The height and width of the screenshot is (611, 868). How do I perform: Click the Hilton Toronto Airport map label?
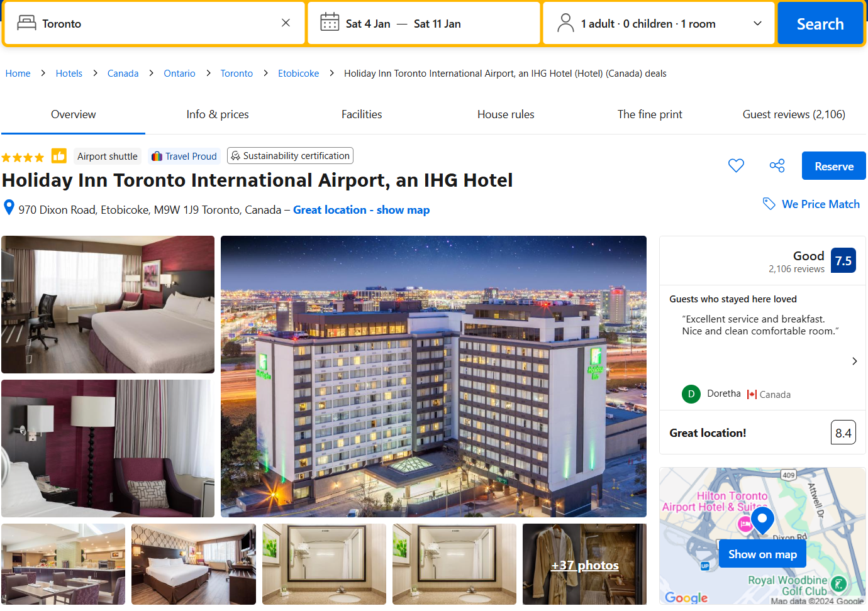point(715,501)
